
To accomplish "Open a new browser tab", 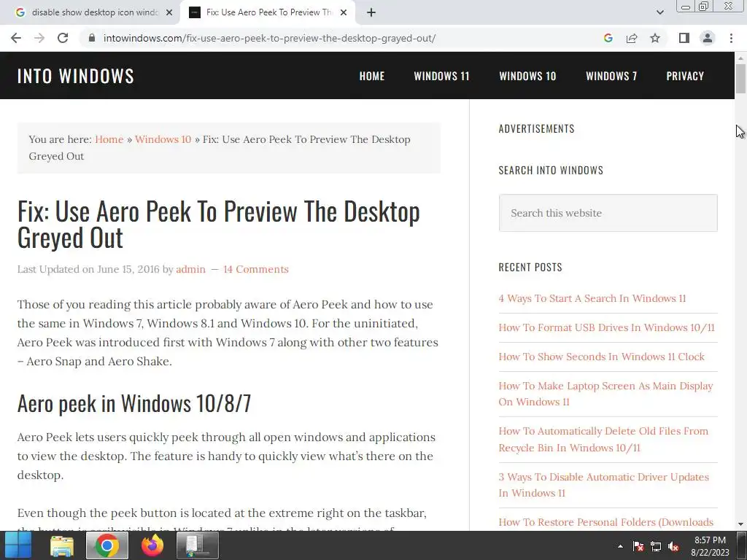I will [x=371, y=12].
